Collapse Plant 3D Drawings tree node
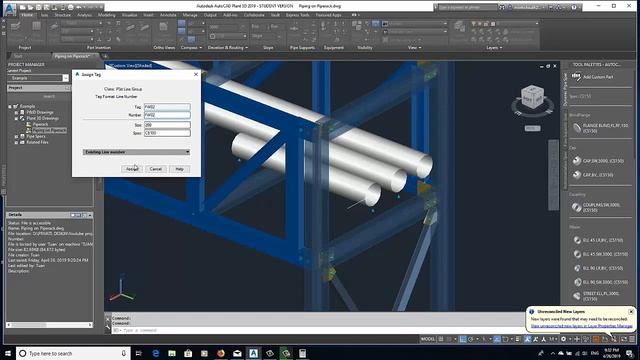The image size is (640, 360). (x=16, y=118)
